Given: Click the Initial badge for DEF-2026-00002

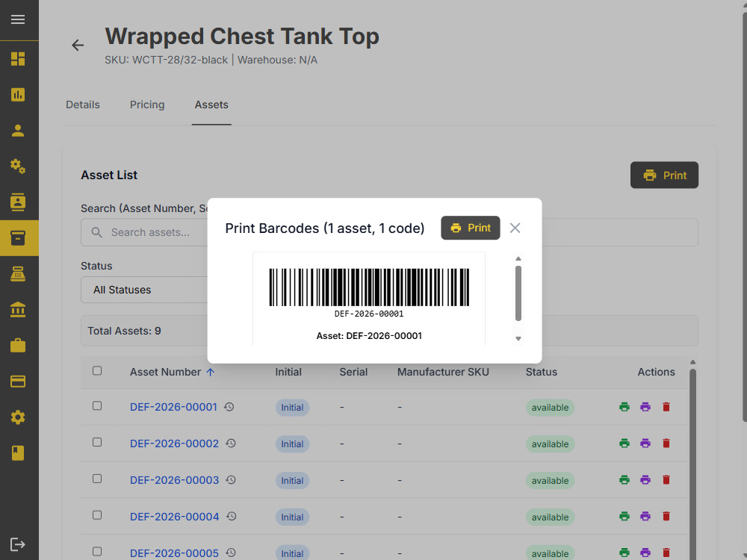Looking at the screenshot, I should [x=292, y=444].
